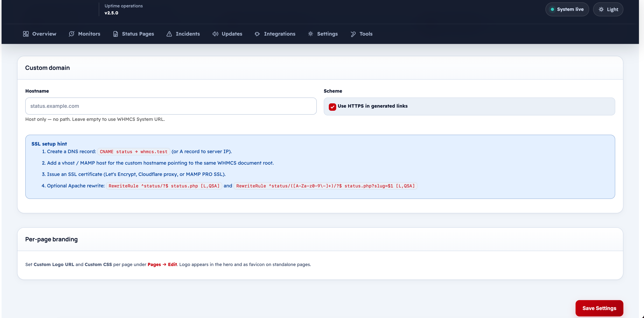Click the System live status pill
The width and height of the screenshot is (644, 318).
567,10
